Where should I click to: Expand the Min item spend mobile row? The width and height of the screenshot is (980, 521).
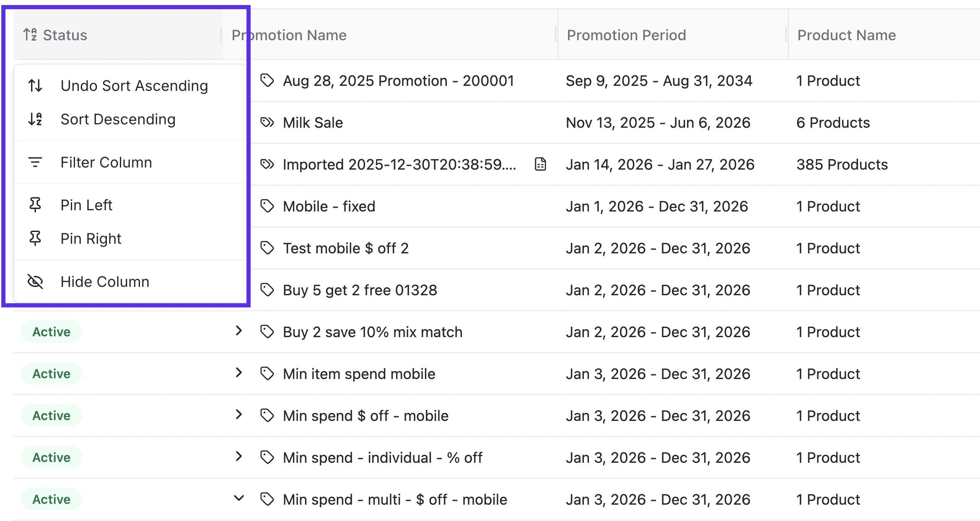pos(239,373)
